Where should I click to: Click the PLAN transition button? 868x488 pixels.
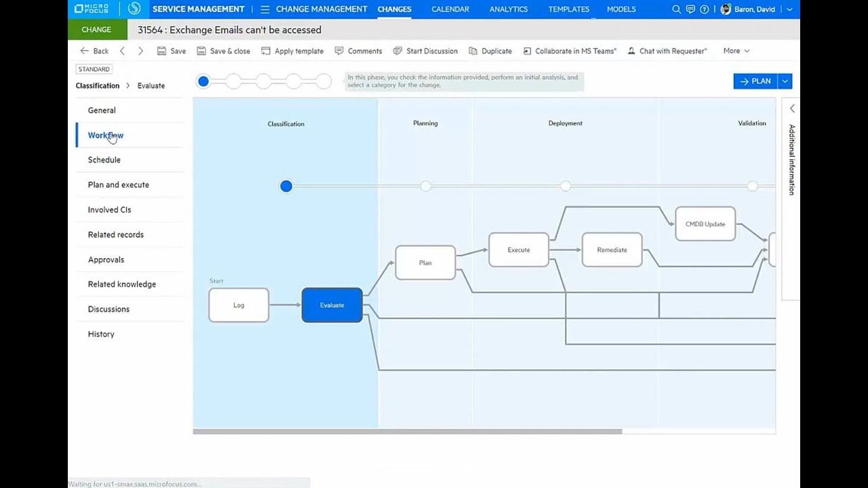coord(755,81)
